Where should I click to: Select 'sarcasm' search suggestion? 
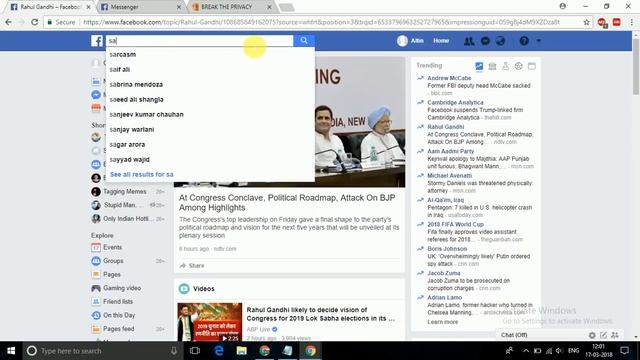pyautogui.click(x=210, y=54)
